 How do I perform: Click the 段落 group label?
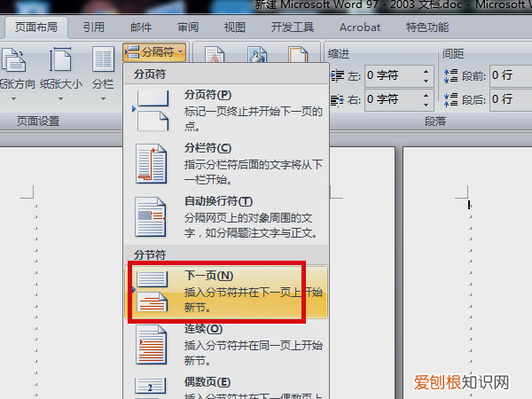pyautogui.click(x=435, y=121)
